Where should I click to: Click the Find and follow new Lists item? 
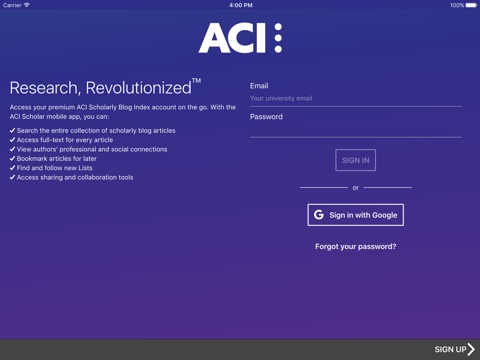pyautogui.click(x=54, y=168)
